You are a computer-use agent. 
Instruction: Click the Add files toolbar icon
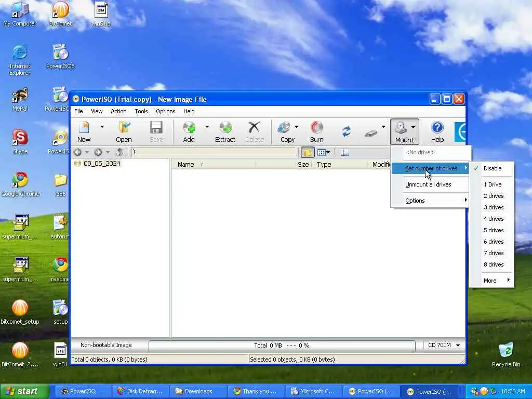189,131
